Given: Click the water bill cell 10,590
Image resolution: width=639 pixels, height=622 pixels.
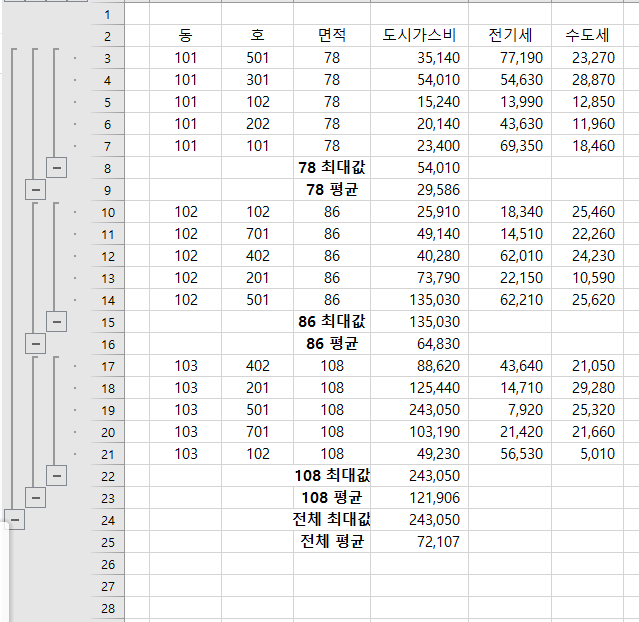Looking at the screenshot, I should (x=587, y=278).
